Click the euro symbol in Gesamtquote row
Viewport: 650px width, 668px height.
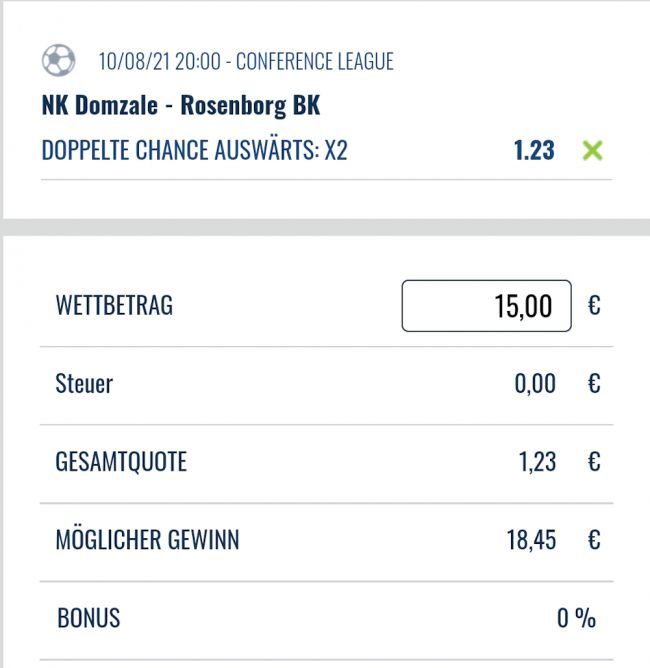pos(594,462)
